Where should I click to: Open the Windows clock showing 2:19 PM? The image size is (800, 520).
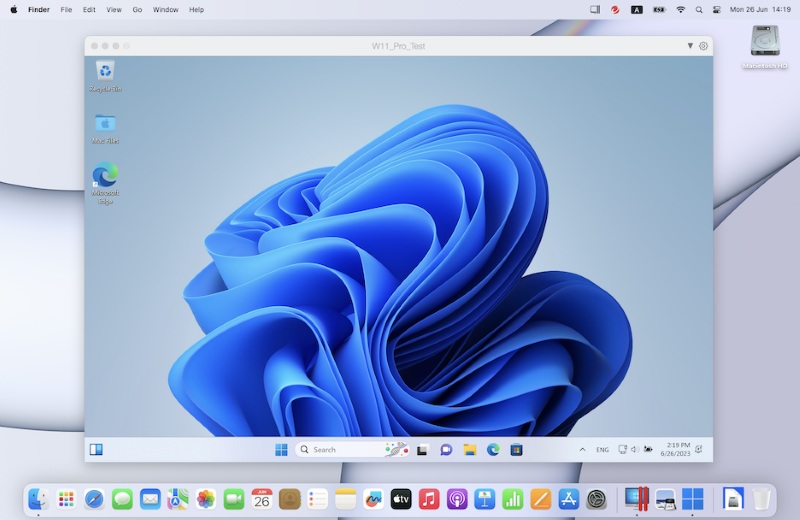tap(675, 449)
